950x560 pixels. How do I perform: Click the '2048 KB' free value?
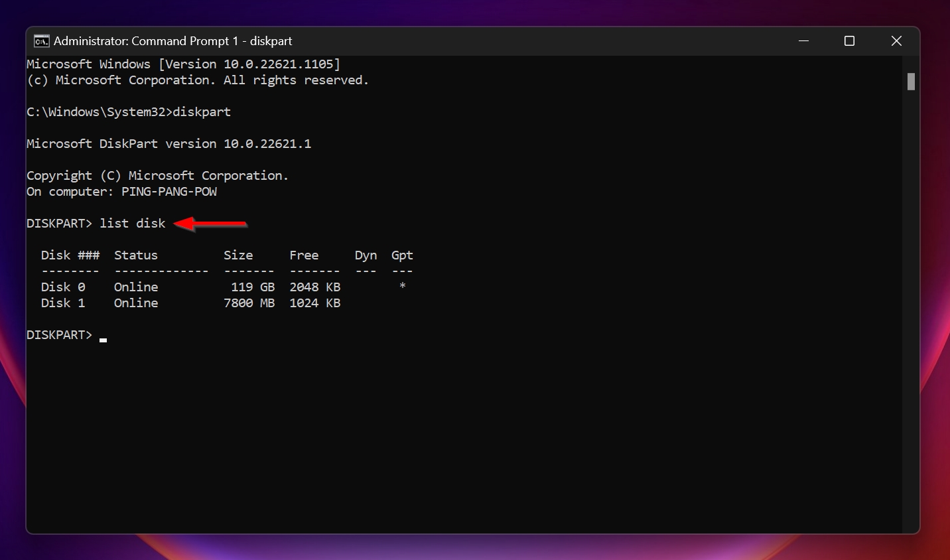315,287
